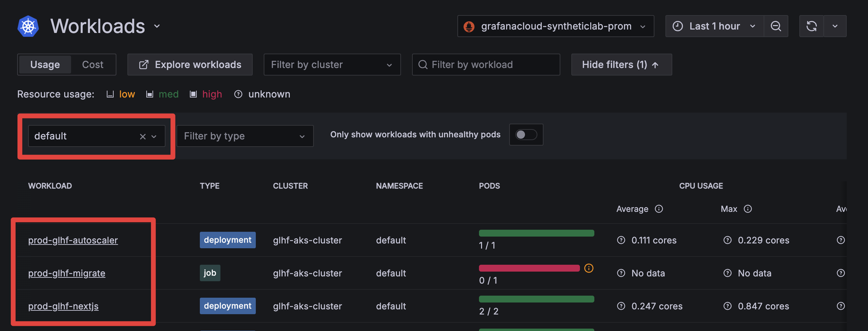Click the Kubernetes logo icon
868x331 pixels.
pyautogui.click(x=28, y=26)
